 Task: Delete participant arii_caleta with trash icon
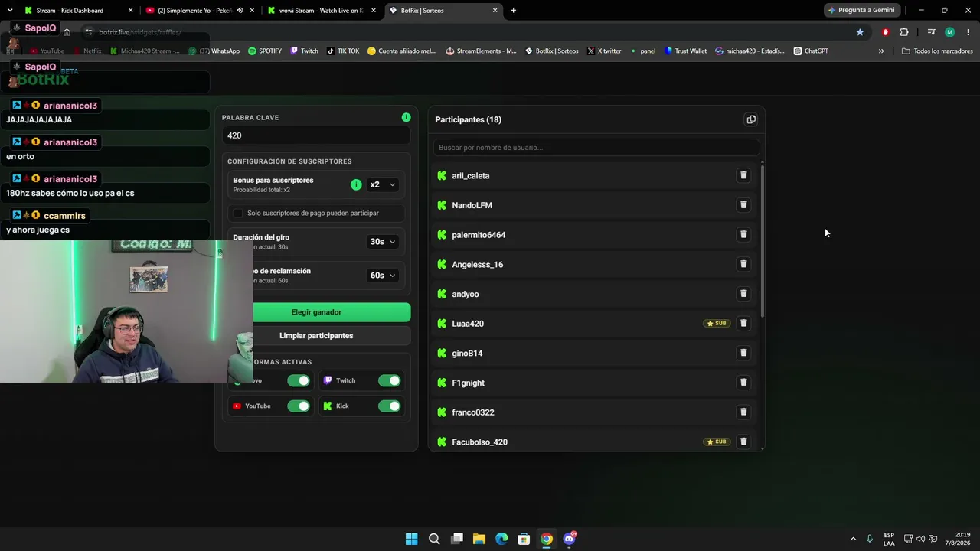[x=743, y=175]
